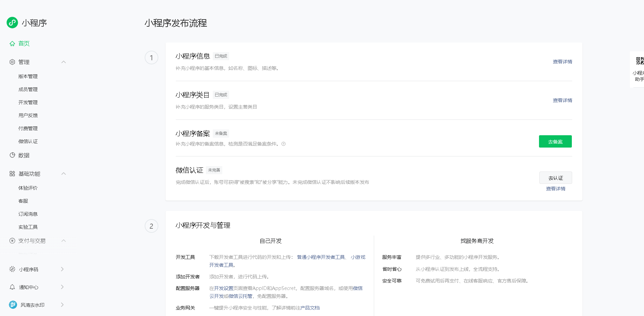Click the 小程序备案 title
Viewport: 644px width, 316px height.
click(x=193, y=134)
